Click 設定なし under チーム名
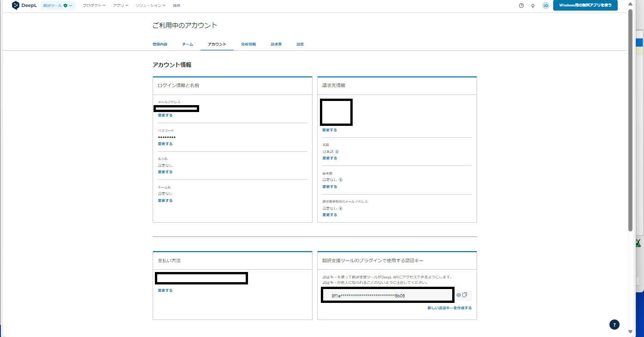 click(165, 194)
